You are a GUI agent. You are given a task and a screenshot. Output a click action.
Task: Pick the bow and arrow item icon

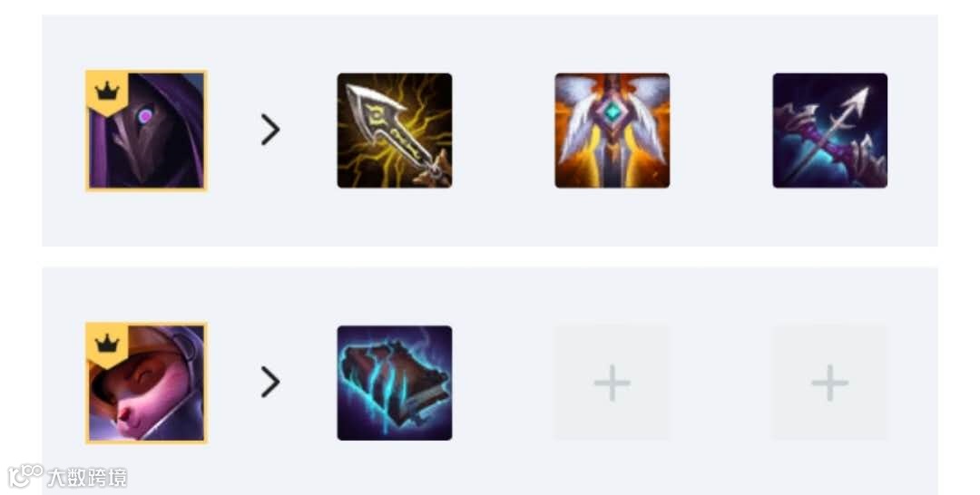(830, 131)
